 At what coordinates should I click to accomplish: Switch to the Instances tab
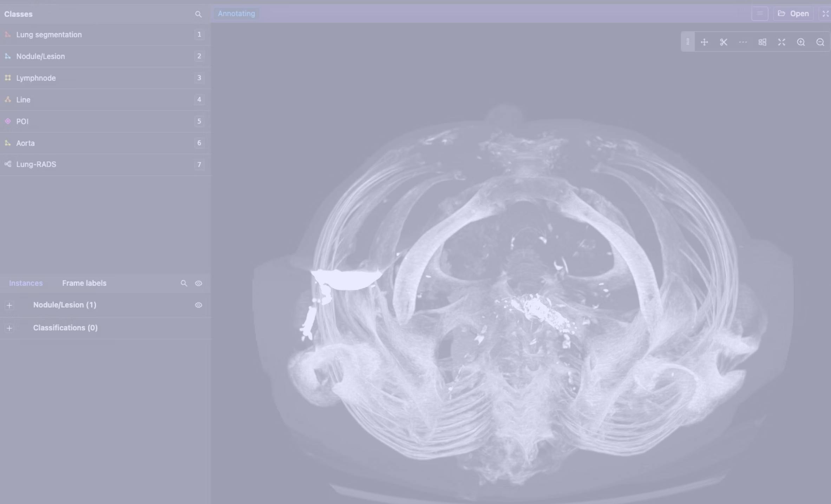(x=26, y=283)
